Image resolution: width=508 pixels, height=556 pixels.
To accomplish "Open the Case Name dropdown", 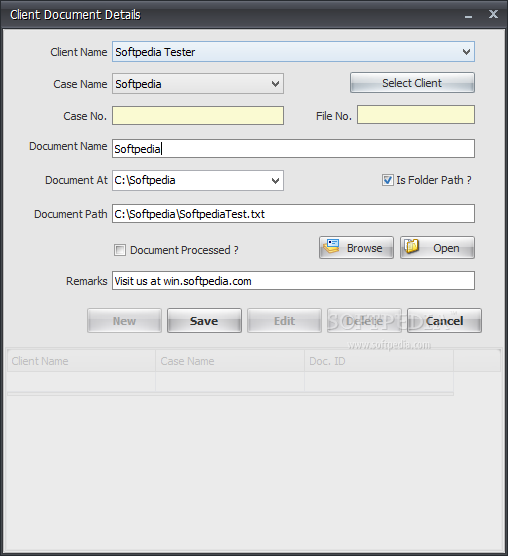I will tap(275, 84).
